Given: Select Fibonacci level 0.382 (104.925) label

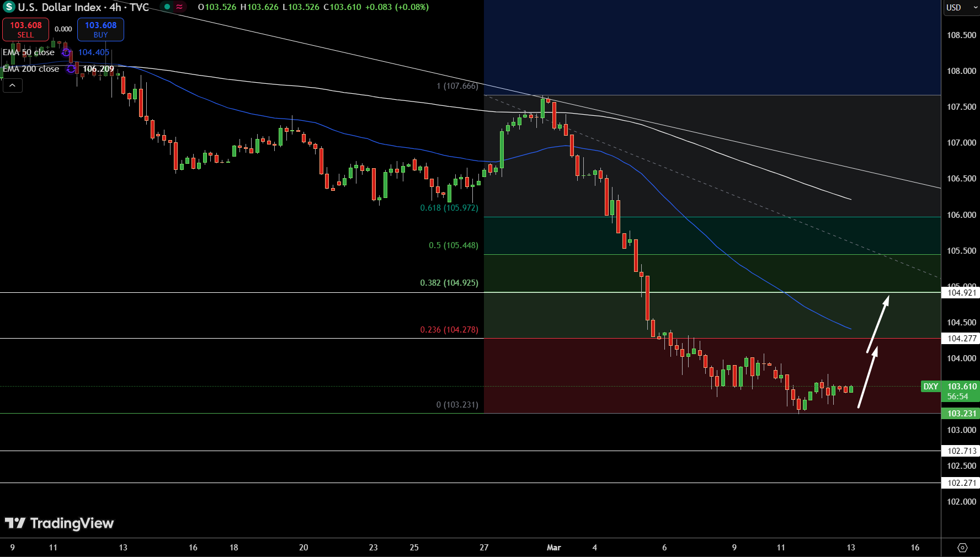Looking at the screenshot, I should pos(449,283).
